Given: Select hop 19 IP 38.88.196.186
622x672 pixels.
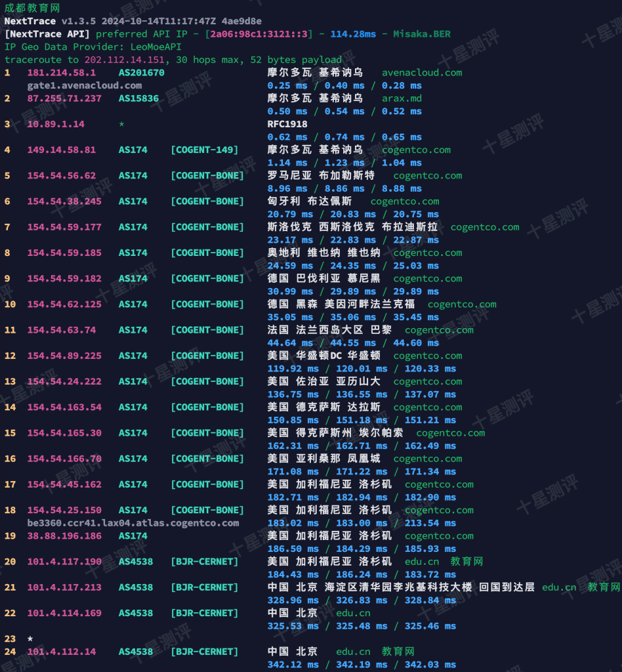Looking at the screenshot, I should (x=64, y=535).
